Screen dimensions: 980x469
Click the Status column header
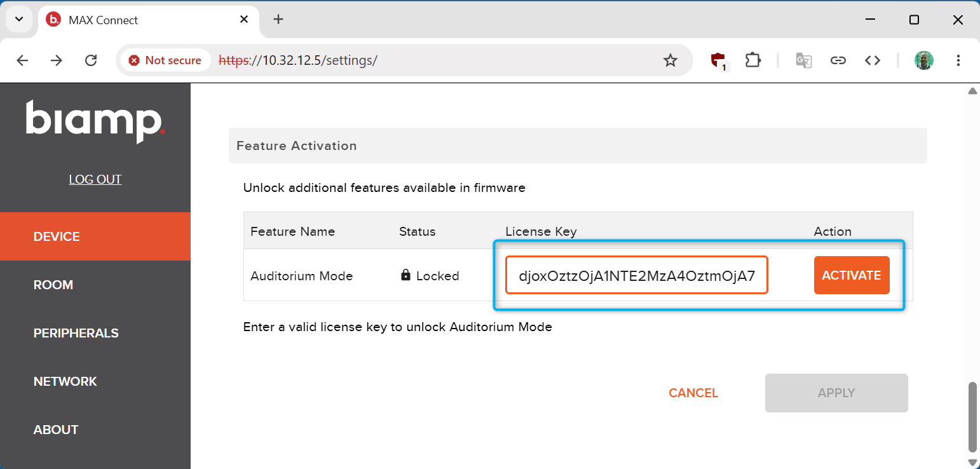point(418,231)
